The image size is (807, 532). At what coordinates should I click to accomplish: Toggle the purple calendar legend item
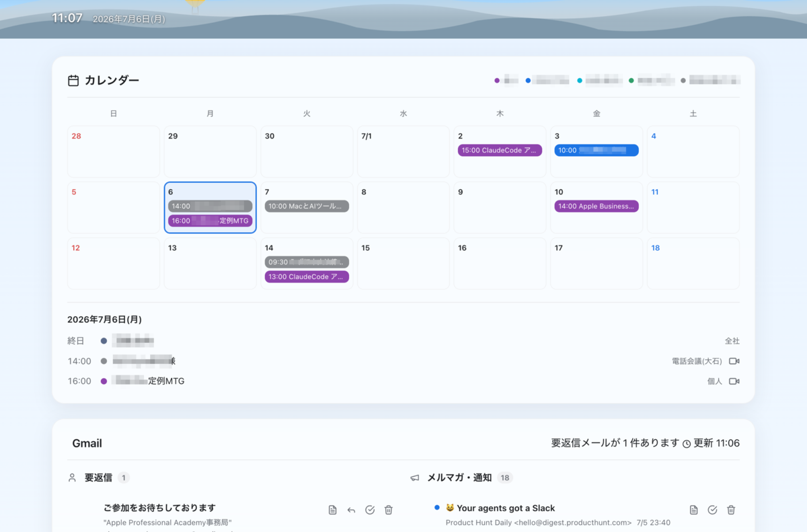click(x=506, y=81)
